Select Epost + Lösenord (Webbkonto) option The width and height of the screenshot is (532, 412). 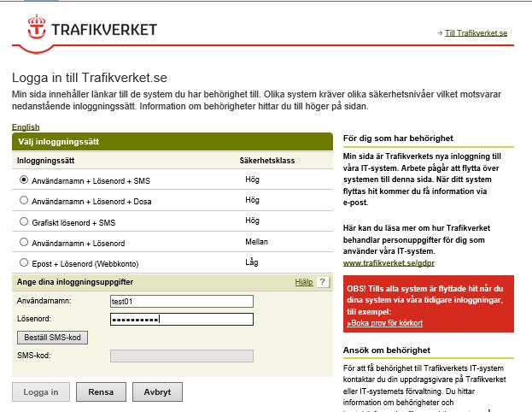point(24,262)
